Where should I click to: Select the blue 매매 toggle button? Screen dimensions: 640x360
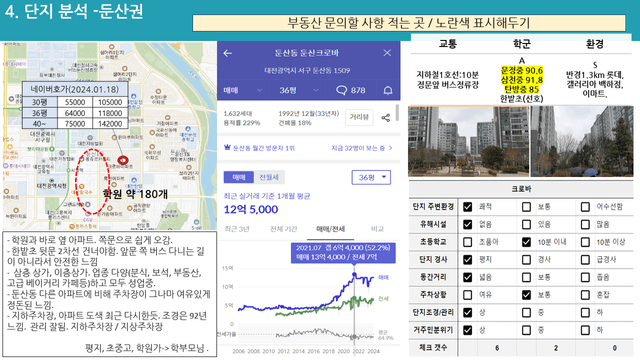[239, 177]
